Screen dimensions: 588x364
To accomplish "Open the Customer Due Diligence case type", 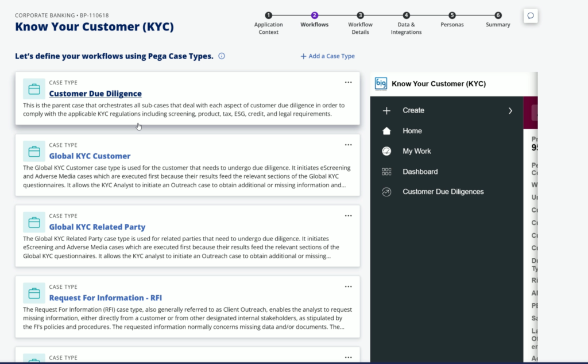I will point(95,94).
